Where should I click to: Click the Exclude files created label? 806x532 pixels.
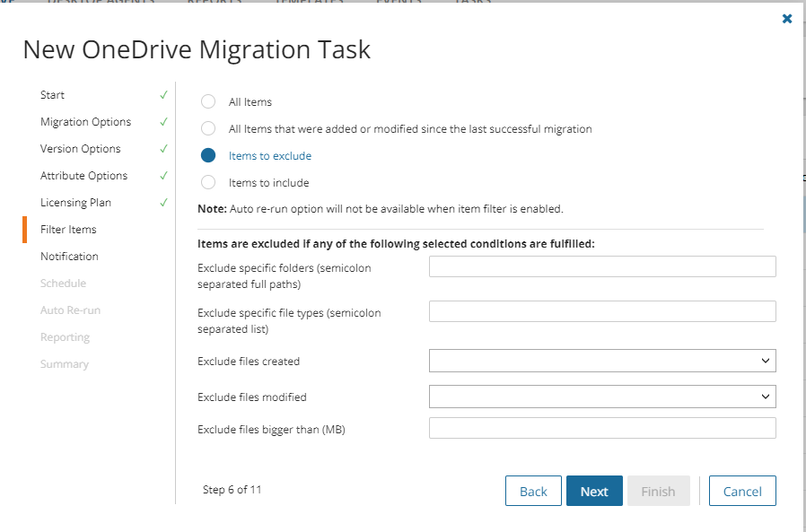point(249,362)
